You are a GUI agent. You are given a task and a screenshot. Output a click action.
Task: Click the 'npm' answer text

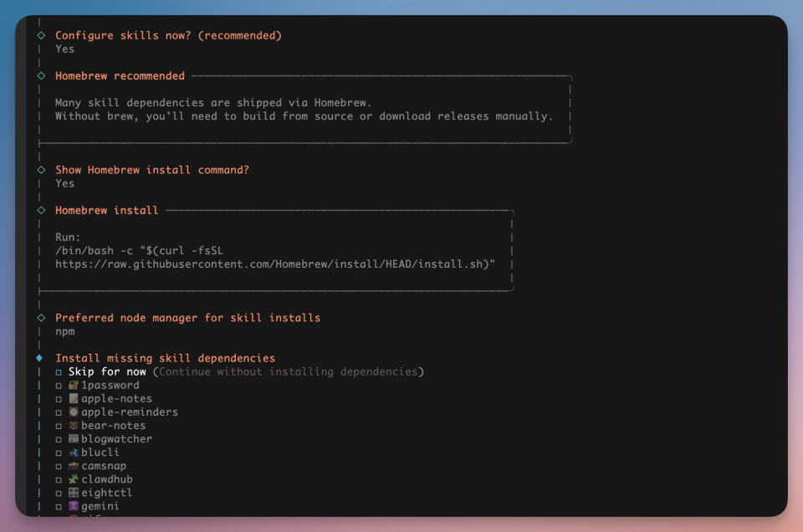65,331
